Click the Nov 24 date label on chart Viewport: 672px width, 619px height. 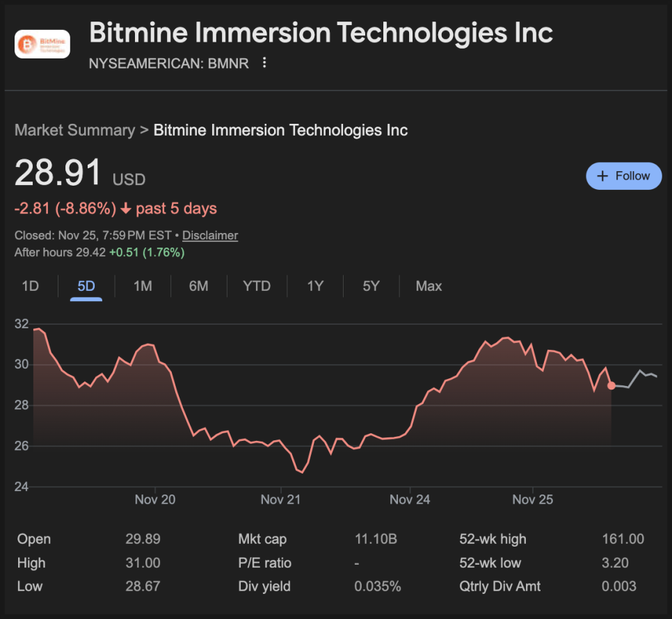[x=410, y=499]
